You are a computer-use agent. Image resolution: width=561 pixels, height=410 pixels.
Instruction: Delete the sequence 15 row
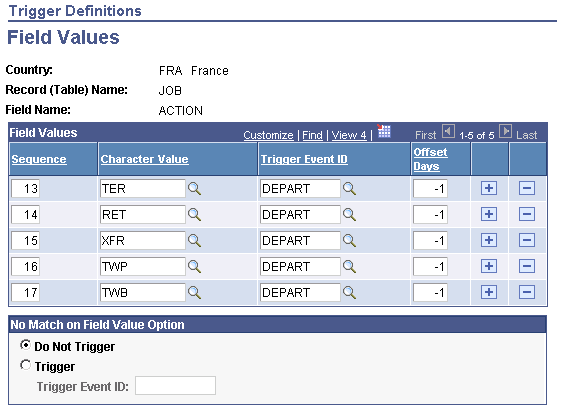[527, 240]
